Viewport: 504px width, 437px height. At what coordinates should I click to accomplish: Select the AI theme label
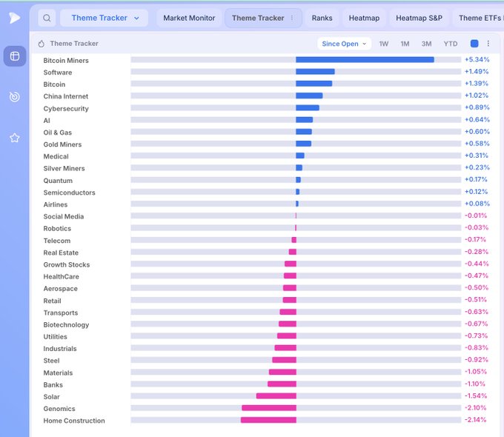[47, 121]
